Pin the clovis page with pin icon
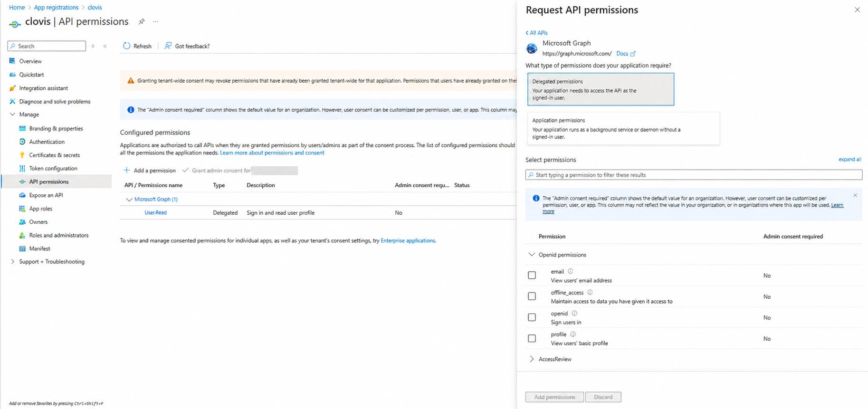 [142, 21]
